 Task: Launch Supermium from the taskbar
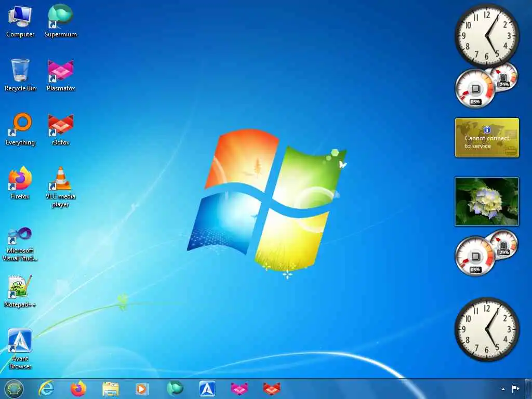coord(175,389)
